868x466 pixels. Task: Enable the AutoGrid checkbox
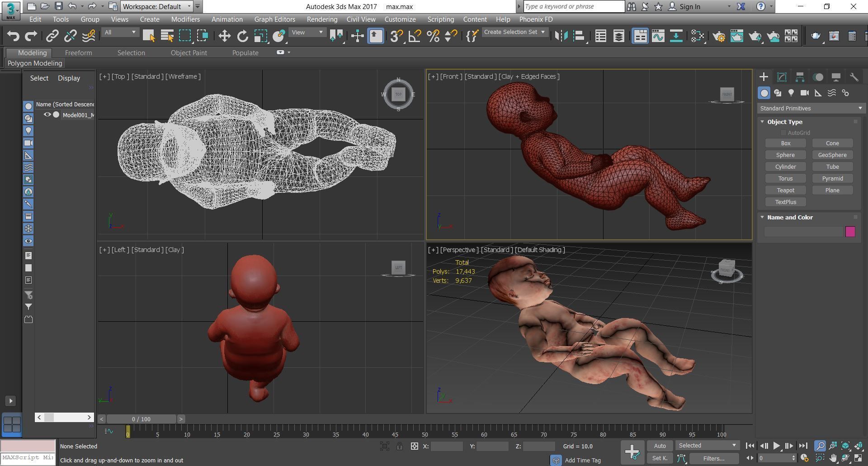pyautogui.click(x=783, y=133)
